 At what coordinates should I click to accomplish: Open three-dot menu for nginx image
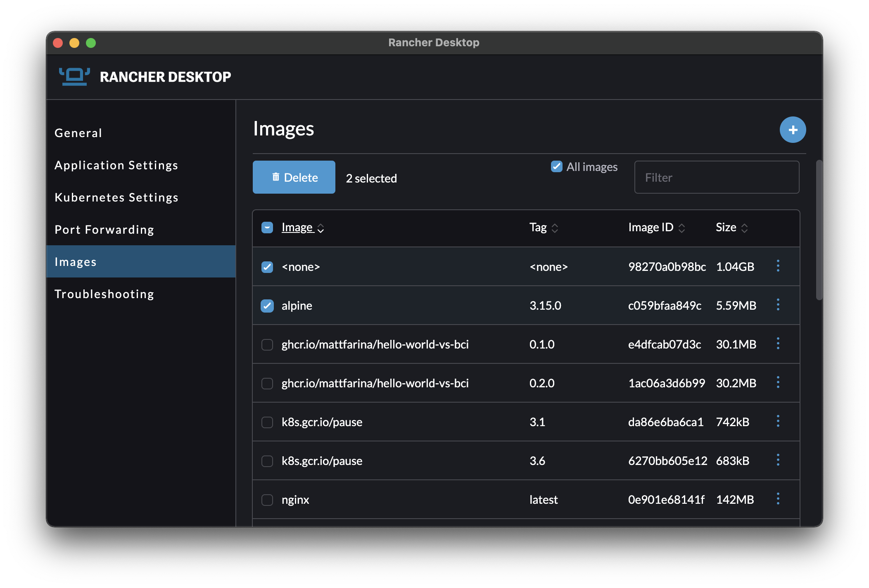(x=778, y=499)
